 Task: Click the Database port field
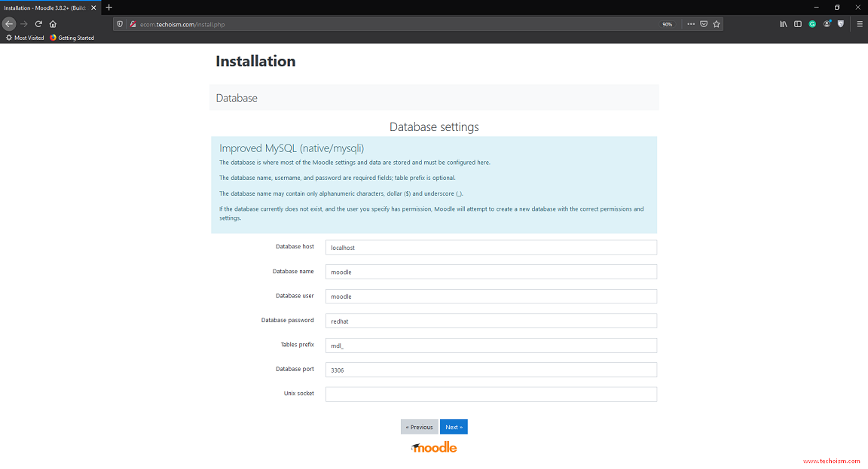pos(491,370)
